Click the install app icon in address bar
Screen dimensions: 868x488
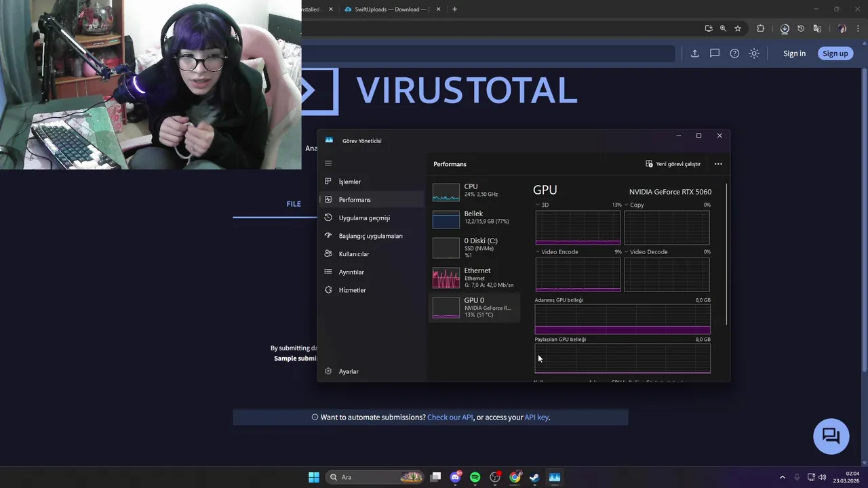[709, 28]
